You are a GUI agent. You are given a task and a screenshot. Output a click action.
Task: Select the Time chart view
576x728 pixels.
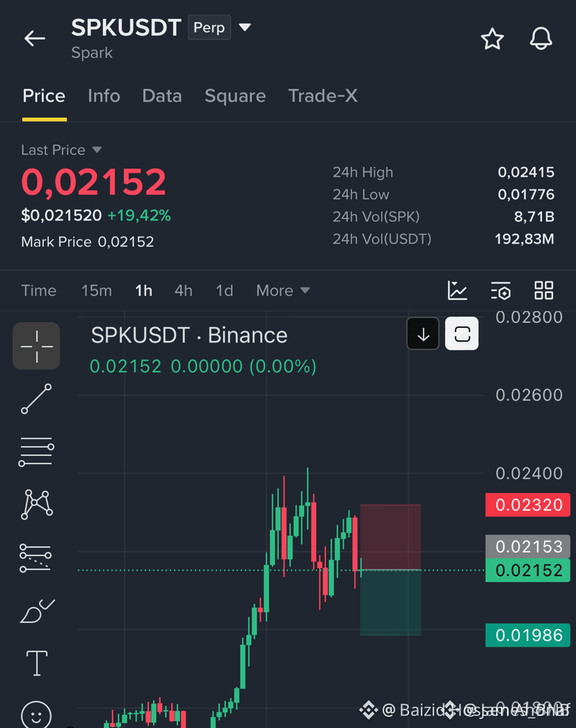39,291
